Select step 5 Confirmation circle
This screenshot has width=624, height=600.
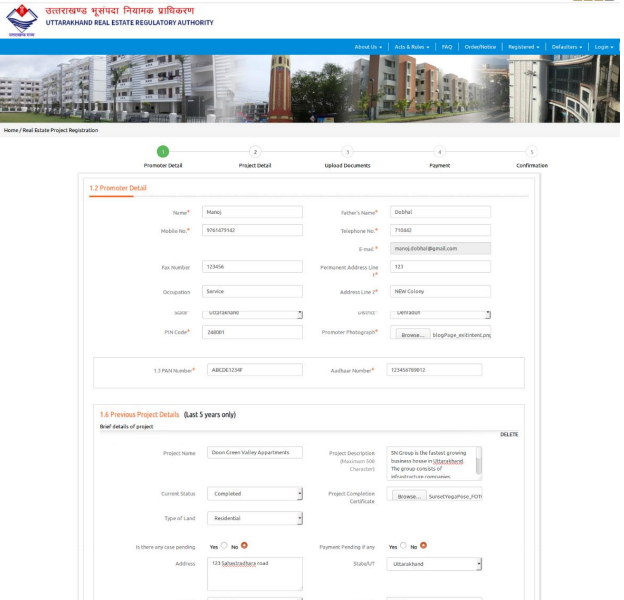coord(532,152)
